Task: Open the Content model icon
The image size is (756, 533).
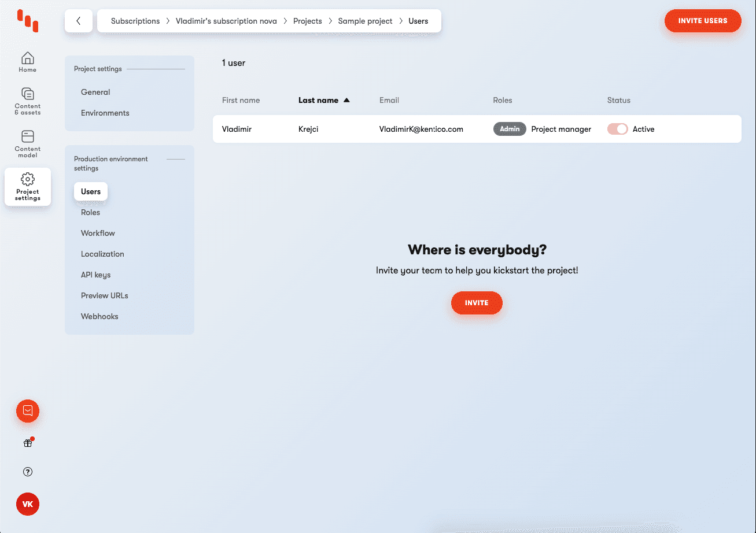Action: tap(27, 143)
